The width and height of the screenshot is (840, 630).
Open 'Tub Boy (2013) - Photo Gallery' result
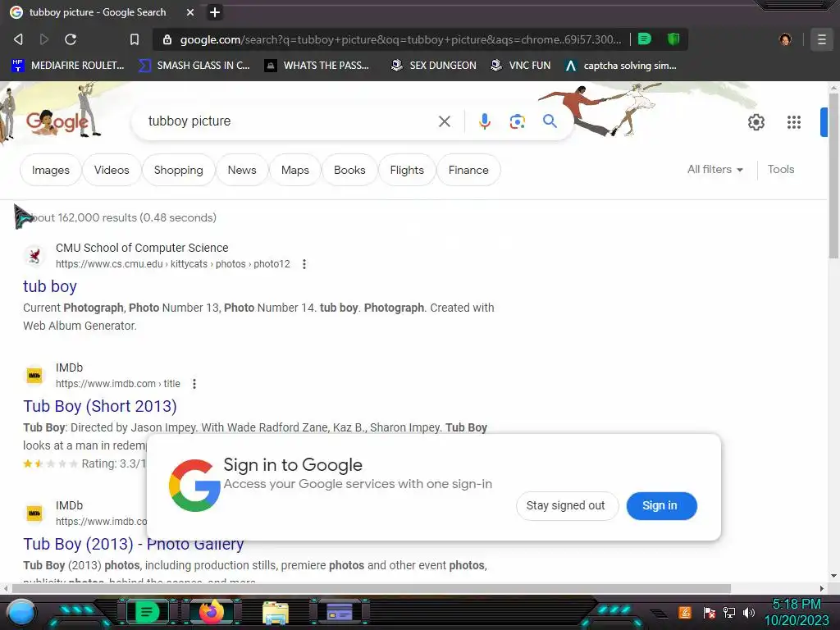134,544
